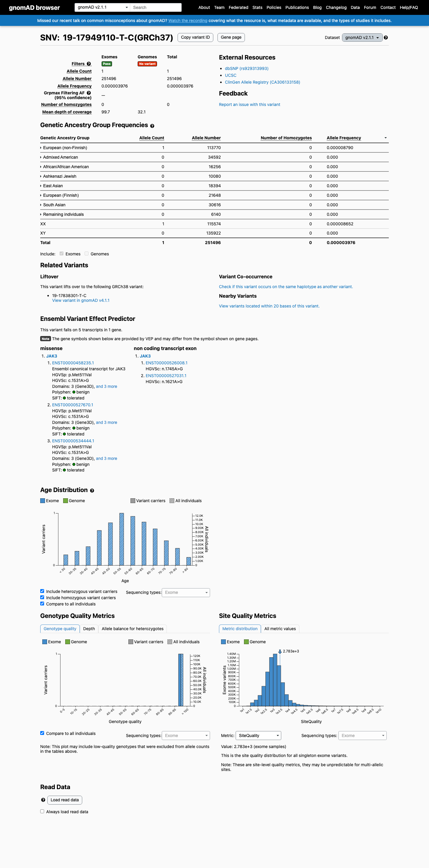This screenshot has height=868, width=429.
Task: Expand European (Finnish) ancestry row
Action: click(x=59, y=195)
